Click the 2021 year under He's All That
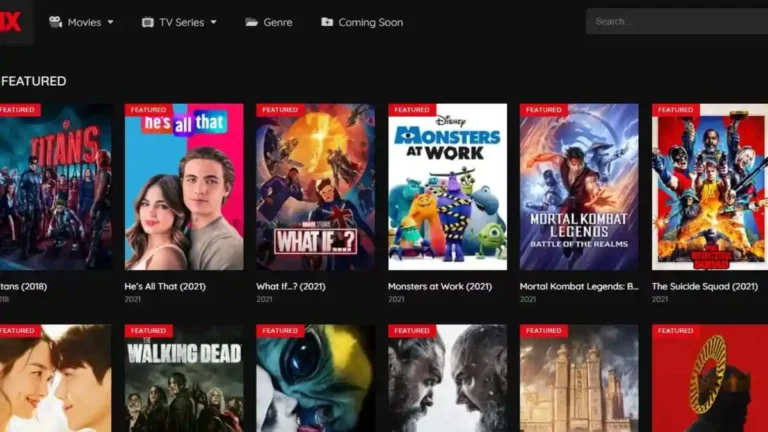 (132, 299)
